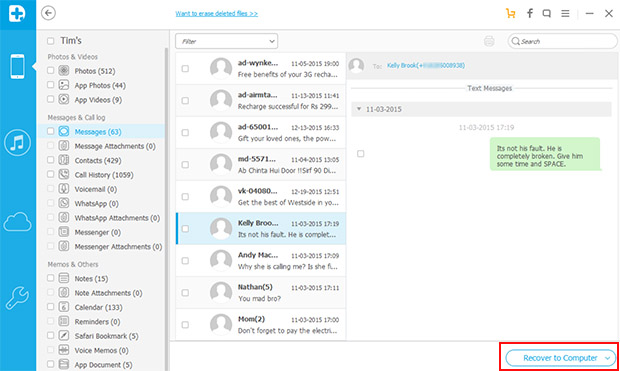Select Safari Bookmark (5) in sidebar
620x371 pixels.
pyautogui.click(x=106, y=336)
